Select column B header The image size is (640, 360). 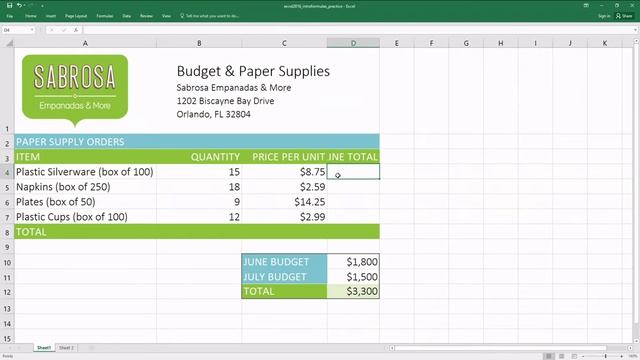(x=199, y=43)
